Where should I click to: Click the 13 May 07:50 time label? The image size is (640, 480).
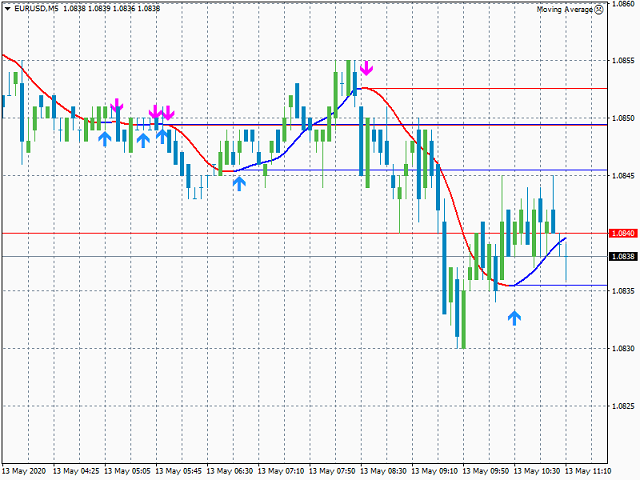[332, 471]
